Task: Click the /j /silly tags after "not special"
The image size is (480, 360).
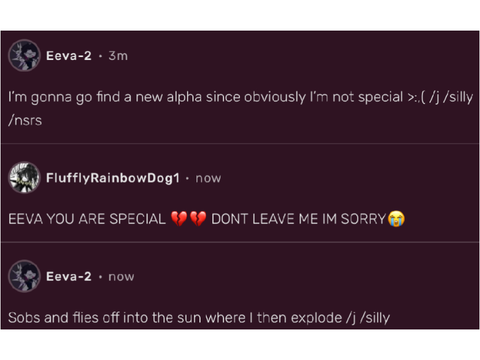Action: pyautogui.click(x=451, y=97)
